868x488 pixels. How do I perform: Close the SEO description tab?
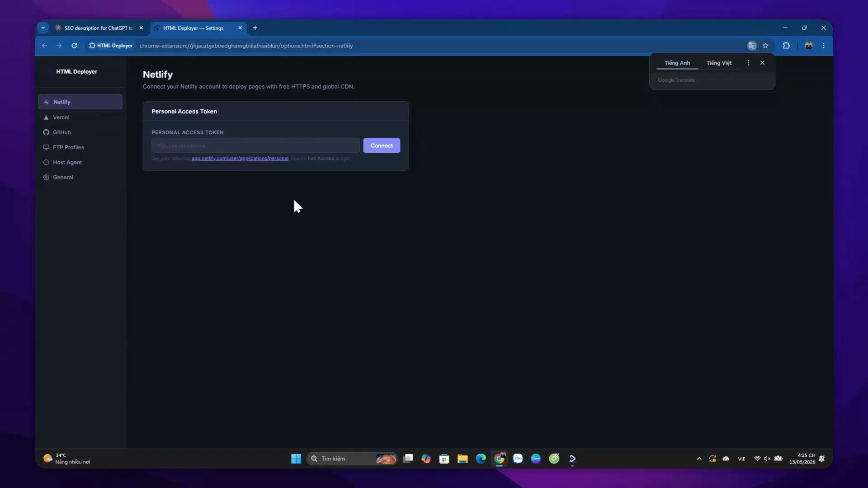[x=141, y=28]
